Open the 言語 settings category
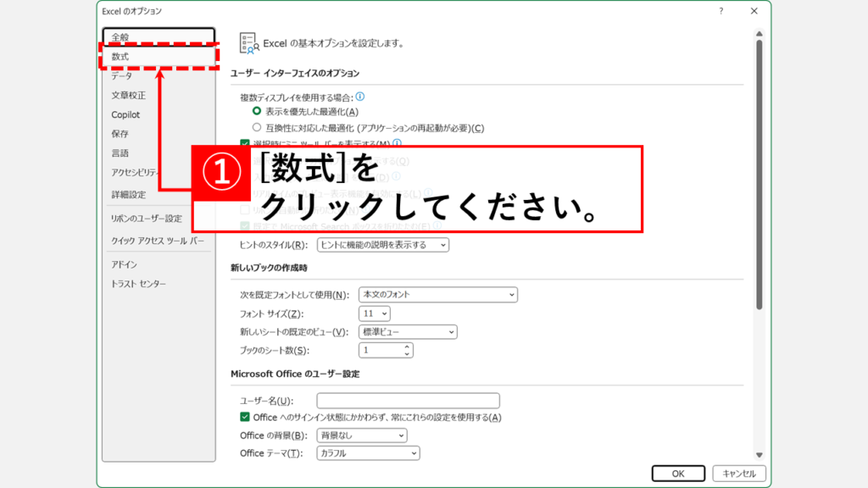Viewport: 868px width, 488px height. pos(159,153)
